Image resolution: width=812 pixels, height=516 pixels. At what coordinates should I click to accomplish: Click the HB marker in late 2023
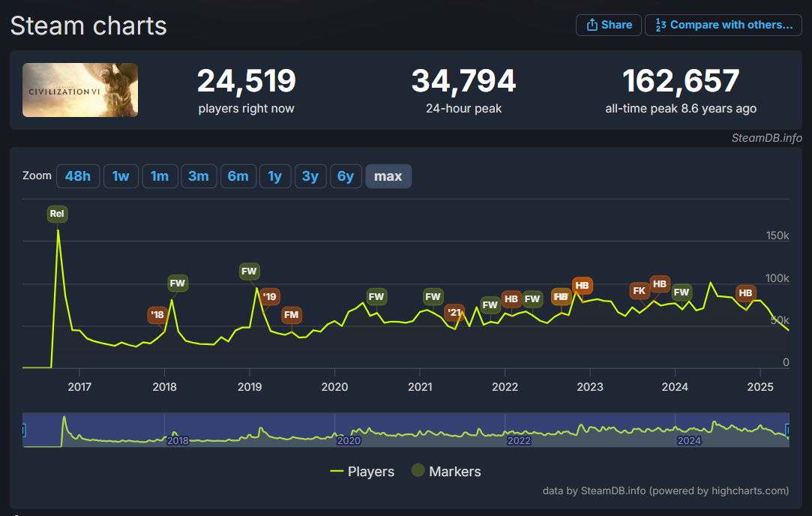point(660,284)
